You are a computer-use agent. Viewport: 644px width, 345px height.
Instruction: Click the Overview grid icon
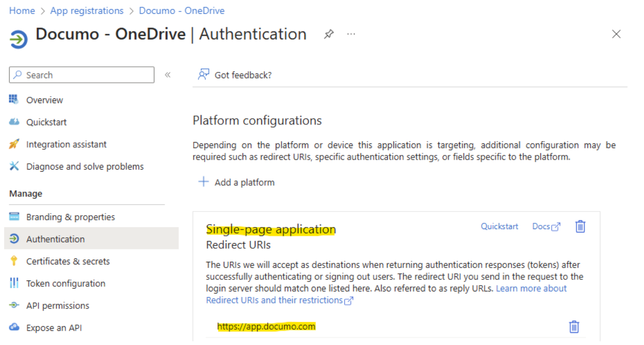[x=14, y=99]
